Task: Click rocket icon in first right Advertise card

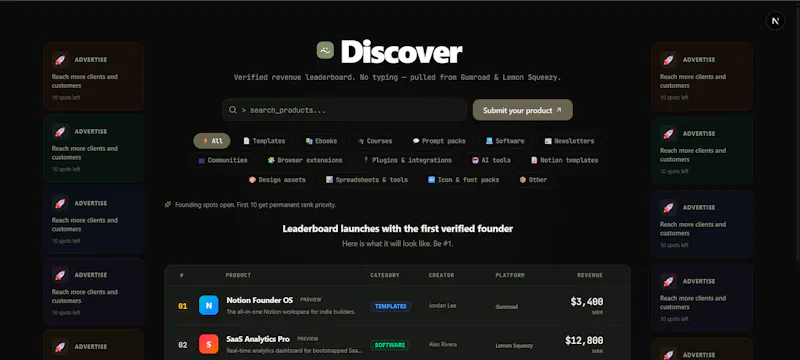Action: [x=668, y=60]
